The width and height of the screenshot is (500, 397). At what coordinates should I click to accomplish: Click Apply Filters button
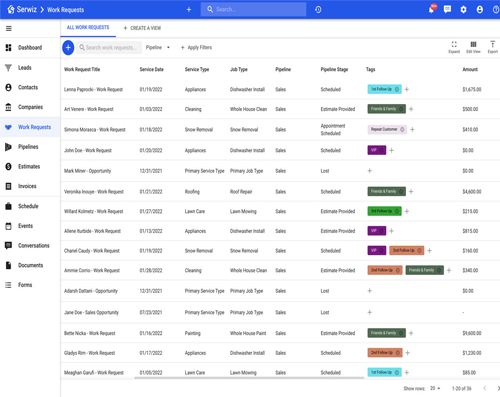[196, 47]
